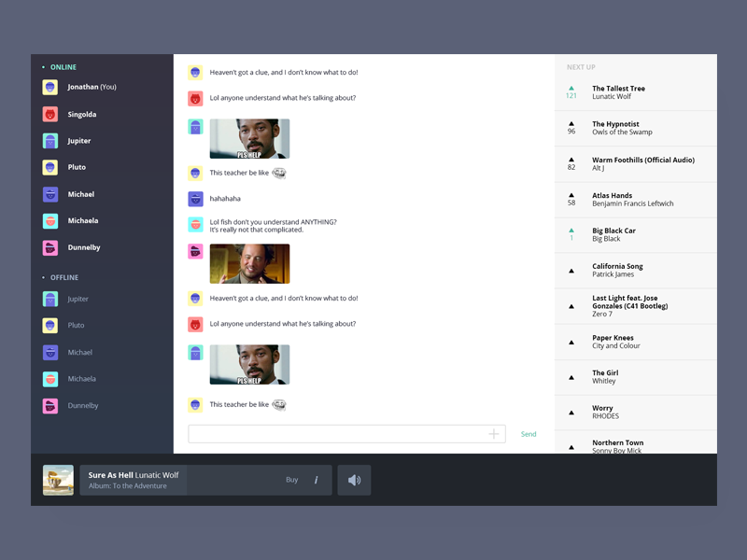747x560 pixels.
Task: Click offline Jupiter's avatar
Action: [x=50, y=299]
